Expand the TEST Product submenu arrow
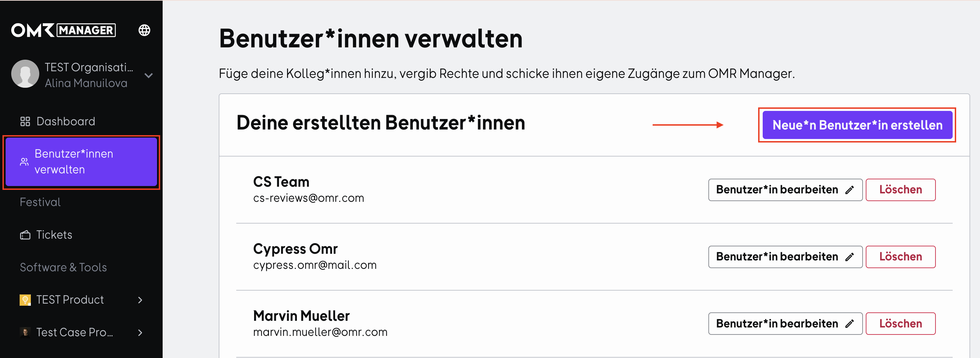980x358 pixels. click(141, 300)
